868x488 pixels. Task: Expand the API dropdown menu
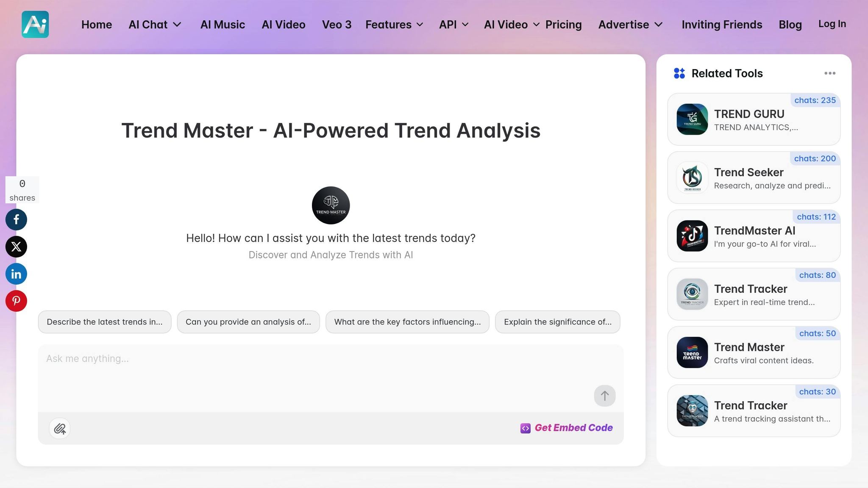coord(454,25)
